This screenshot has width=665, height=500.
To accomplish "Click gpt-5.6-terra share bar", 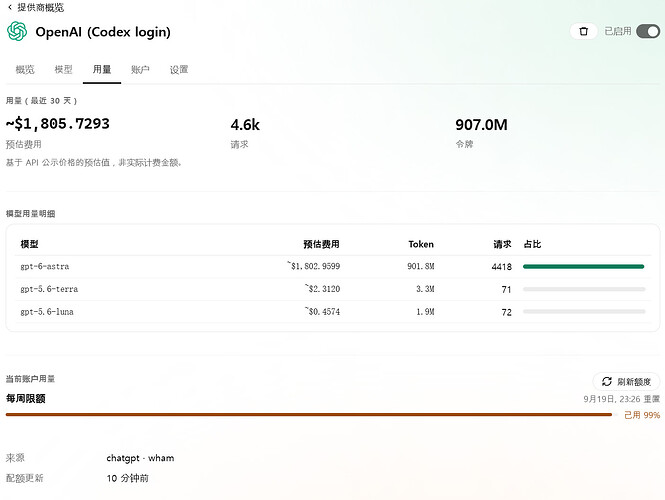I will point(584,289).
